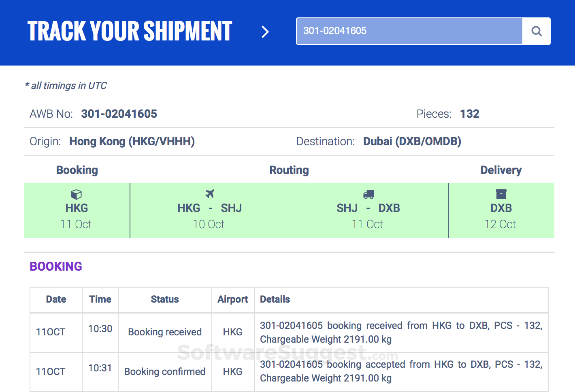
Task: Click the HKG 11 Oct booking cell
Action: coord(77,216)
